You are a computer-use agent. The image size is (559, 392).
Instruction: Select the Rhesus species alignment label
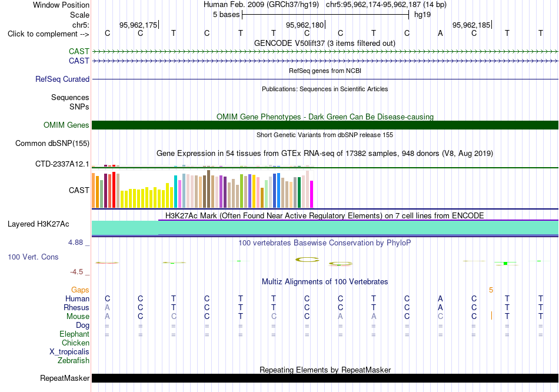pos(76,307)
